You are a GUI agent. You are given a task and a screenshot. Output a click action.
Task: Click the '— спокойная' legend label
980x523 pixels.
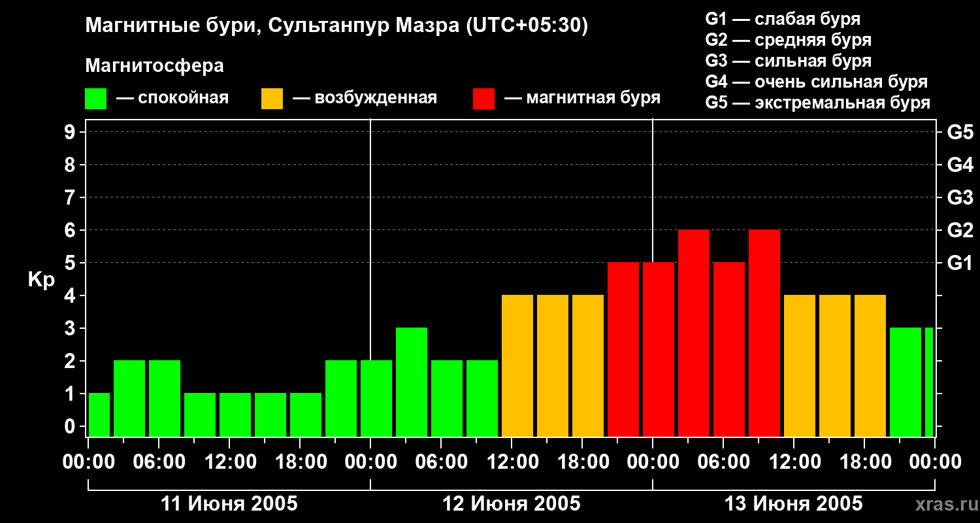pos(172,99)
